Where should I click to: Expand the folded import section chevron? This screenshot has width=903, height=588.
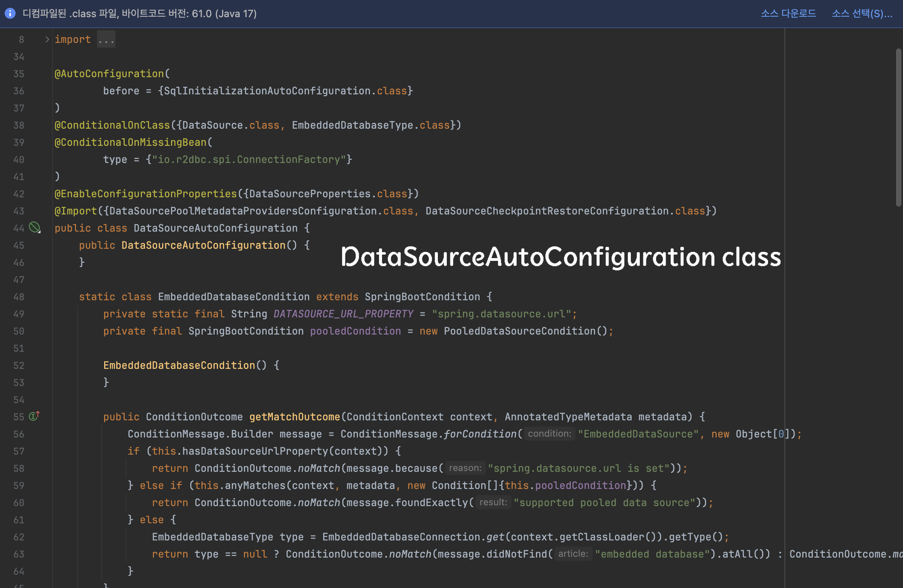tap(47, 39)
